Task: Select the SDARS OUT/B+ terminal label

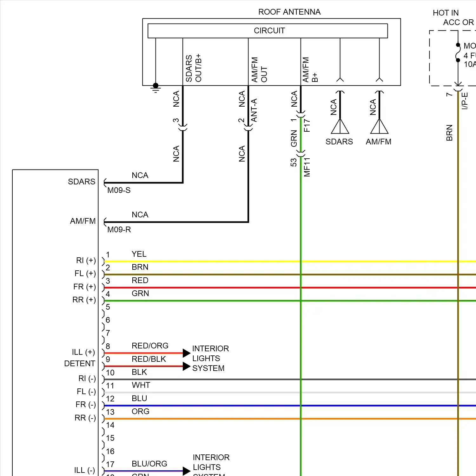Action: pos(194,68)
